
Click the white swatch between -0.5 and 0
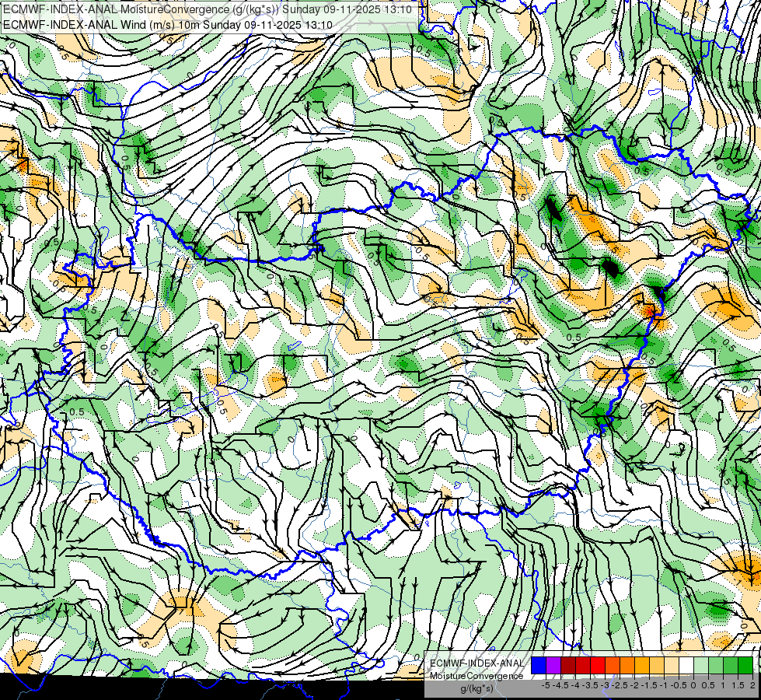(x=686, y=666)
